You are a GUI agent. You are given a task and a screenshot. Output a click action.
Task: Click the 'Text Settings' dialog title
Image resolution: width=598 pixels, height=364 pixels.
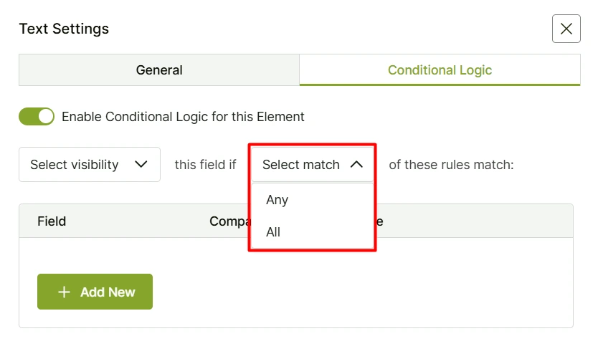click(x=64, y=29)
